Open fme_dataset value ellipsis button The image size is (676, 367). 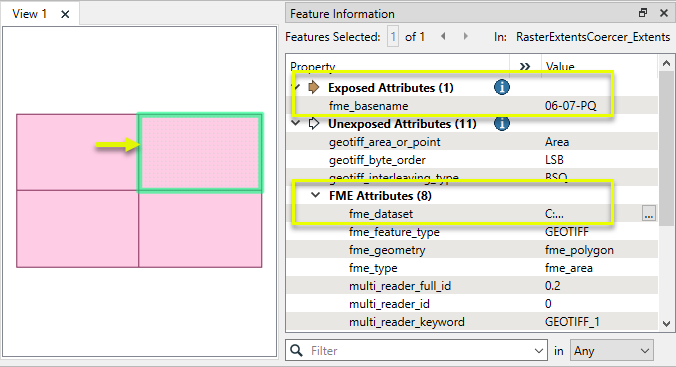tap(649, 213)
